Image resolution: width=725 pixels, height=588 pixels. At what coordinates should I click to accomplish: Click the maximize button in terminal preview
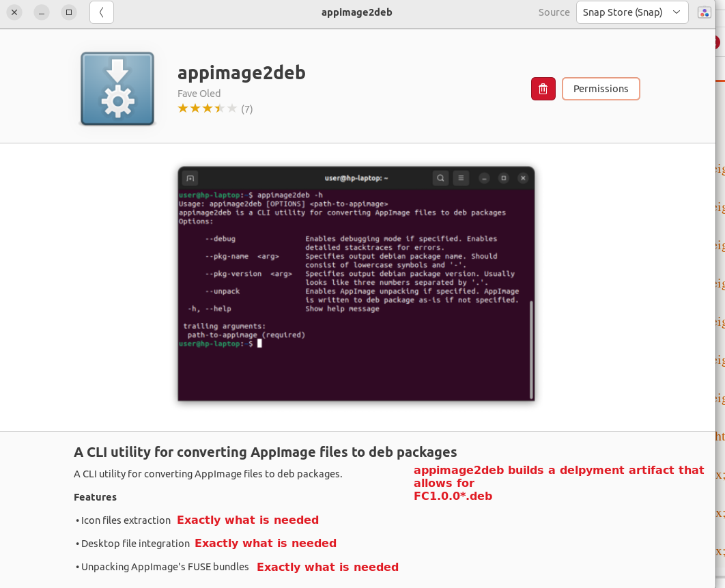[x=503, y=178]
